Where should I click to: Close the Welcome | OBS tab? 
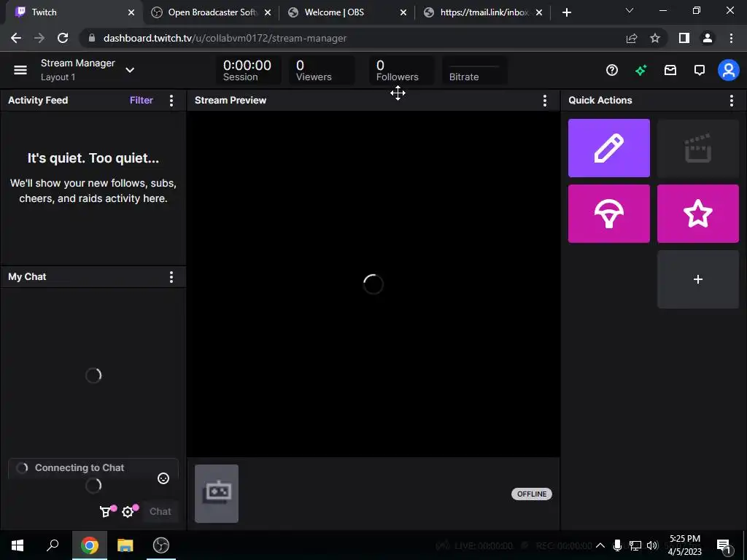click(x=403, y=12)
